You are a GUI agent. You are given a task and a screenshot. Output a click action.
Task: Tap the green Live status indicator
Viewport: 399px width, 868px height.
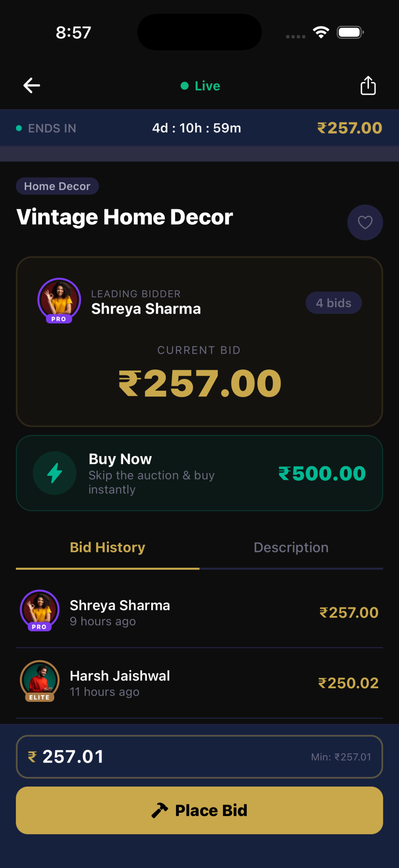pyautogui.click(x=200, y=86)
